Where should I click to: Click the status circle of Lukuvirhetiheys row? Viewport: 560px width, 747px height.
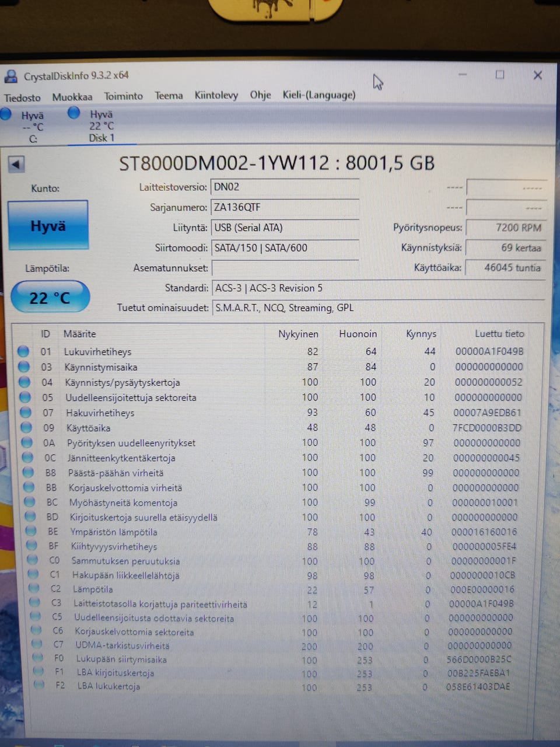coord(23,351)
